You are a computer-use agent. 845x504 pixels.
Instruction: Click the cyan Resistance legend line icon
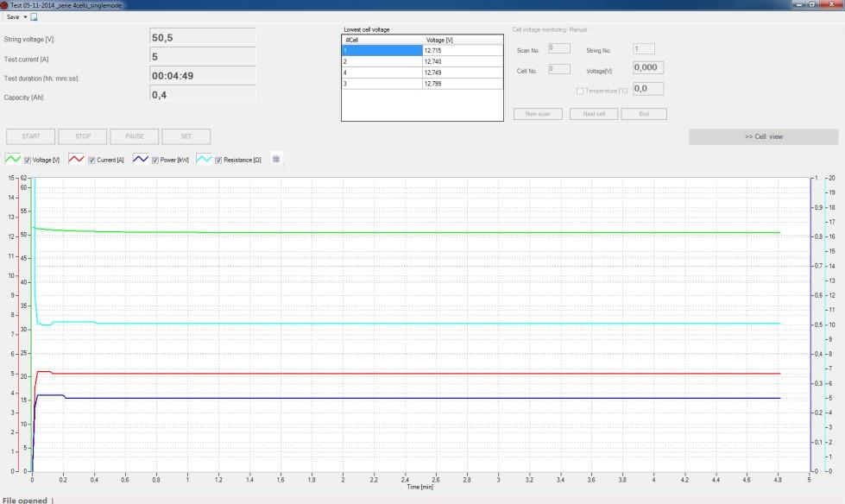point(204,159)
